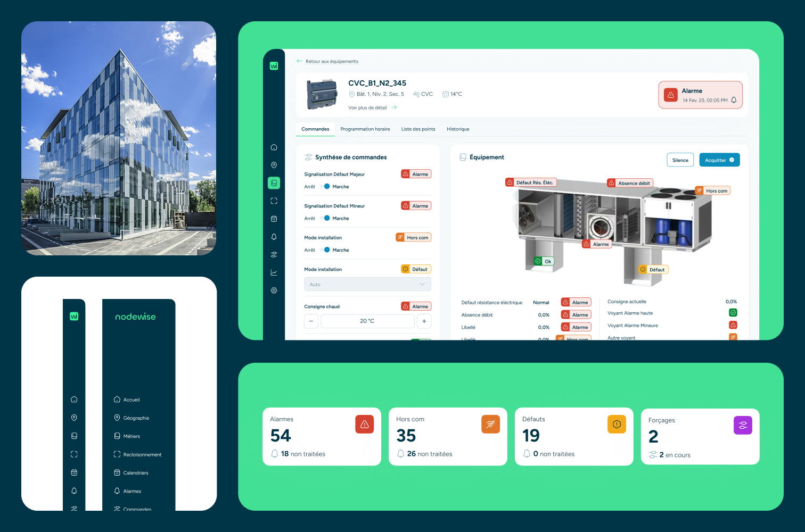Click yellow Défaut marker on equipment diagram

click(653, 270)
